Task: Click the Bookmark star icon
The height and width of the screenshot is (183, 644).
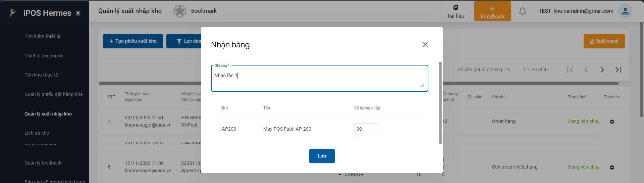Action: click(180, 11)
